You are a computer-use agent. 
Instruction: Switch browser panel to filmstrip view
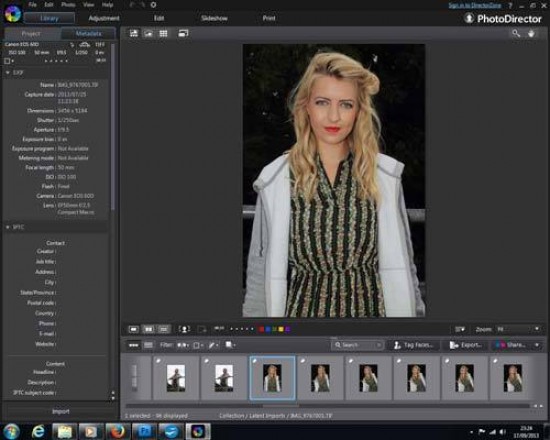(134, 345)
